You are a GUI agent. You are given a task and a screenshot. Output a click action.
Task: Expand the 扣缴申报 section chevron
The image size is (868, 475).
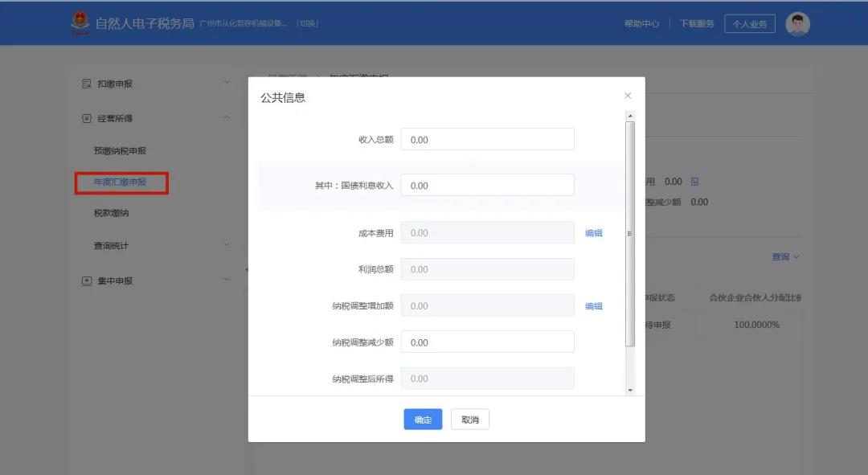[x=226, y=83]
